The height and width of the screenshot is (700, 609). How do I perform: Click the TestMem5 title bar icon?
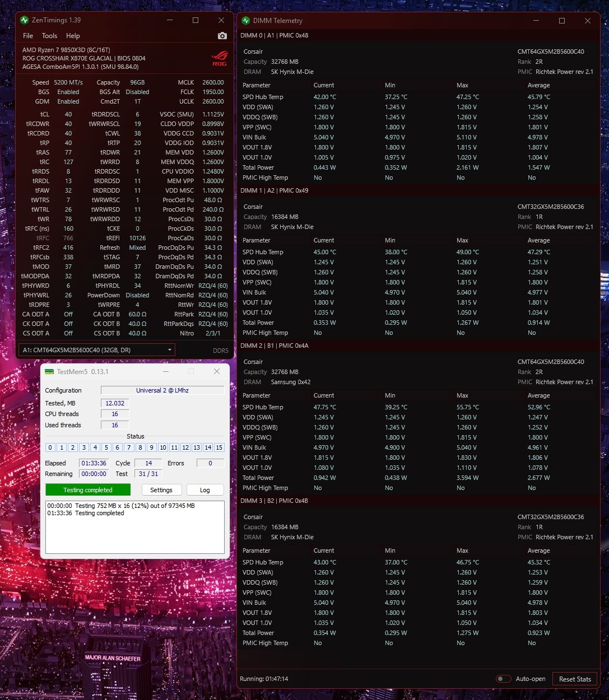click(49, 372)
